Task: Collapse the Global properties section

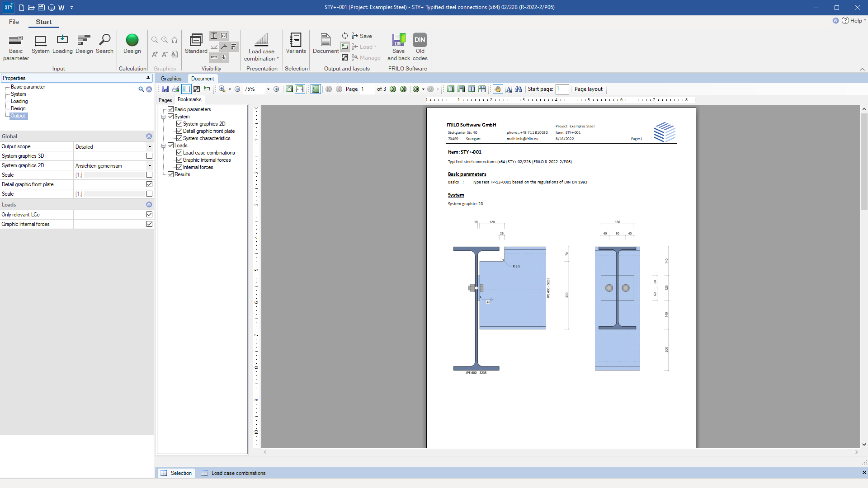Action: click(149, 136)
